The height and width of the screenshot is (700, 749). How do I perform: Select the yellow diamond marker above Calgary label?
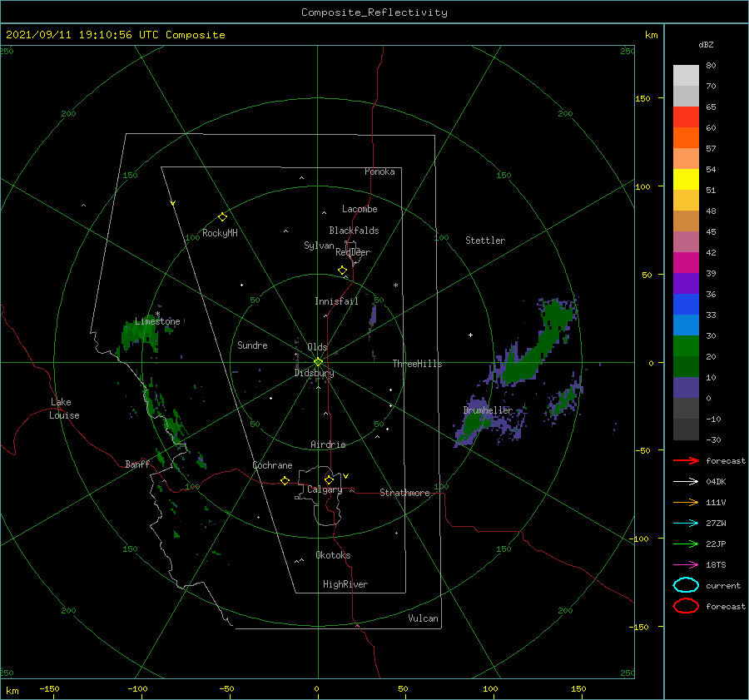pyautogui.click(x=329, y=479)
